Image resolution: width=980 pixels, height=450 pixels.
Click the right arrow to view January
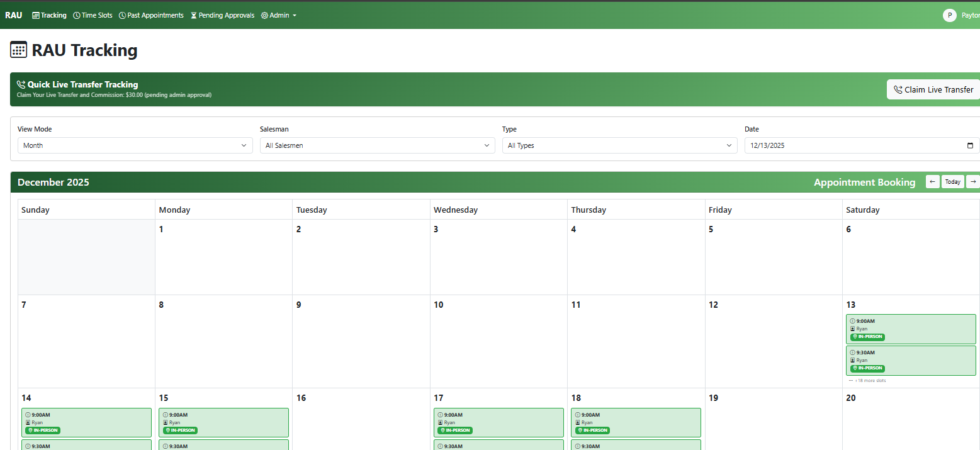click(x=972, y=181)
